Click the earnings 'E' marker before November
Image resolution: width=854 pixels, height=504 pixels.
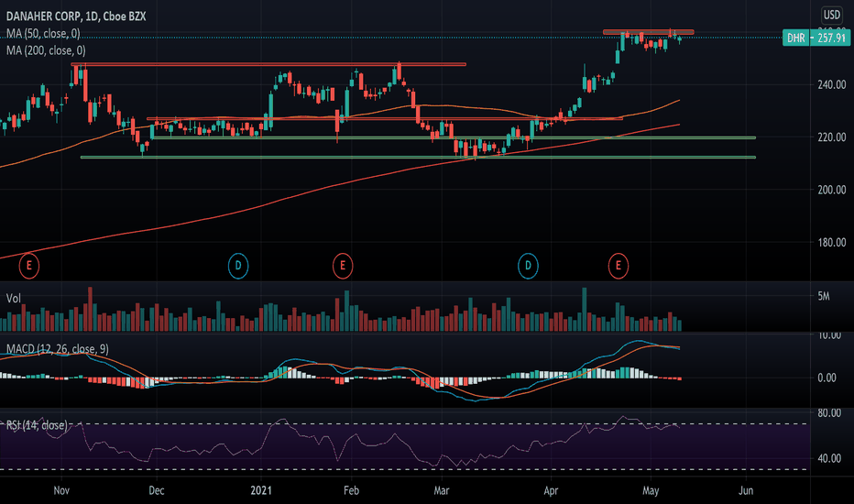[29, 266]
